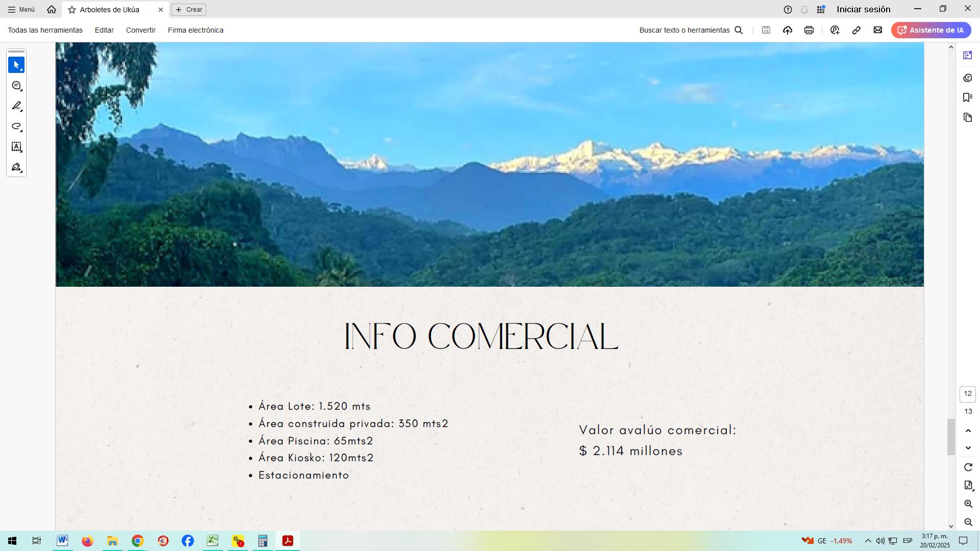The image size is (980, 551).
Task: Print the document with the printer icon
Action: tap(809, 30)
